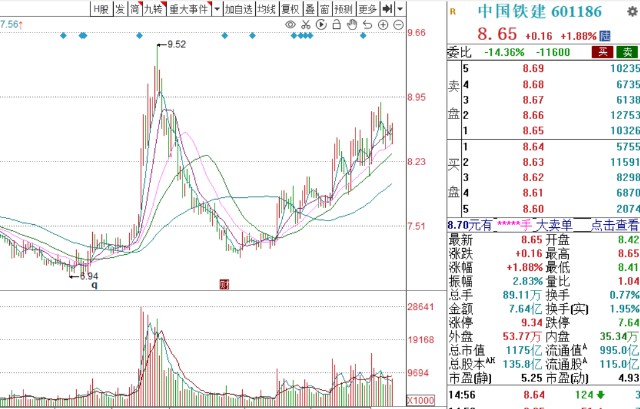This screenshot has width=640, height=409.
Task: Open settings gear beside 中国铁建 601186
Action: [632, 11]
